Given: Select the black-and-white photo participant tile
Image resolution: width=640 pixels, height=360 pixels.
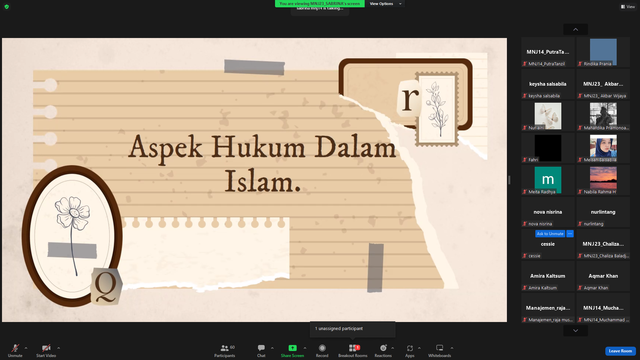Looking at the screenshot, I should (603, 116).
